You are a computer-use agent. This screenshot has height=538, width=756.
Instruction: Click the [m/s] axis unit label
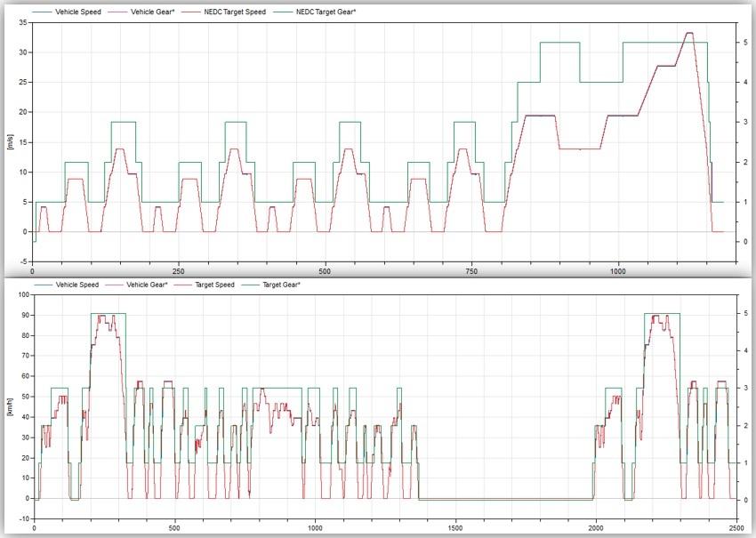[11, 142]
